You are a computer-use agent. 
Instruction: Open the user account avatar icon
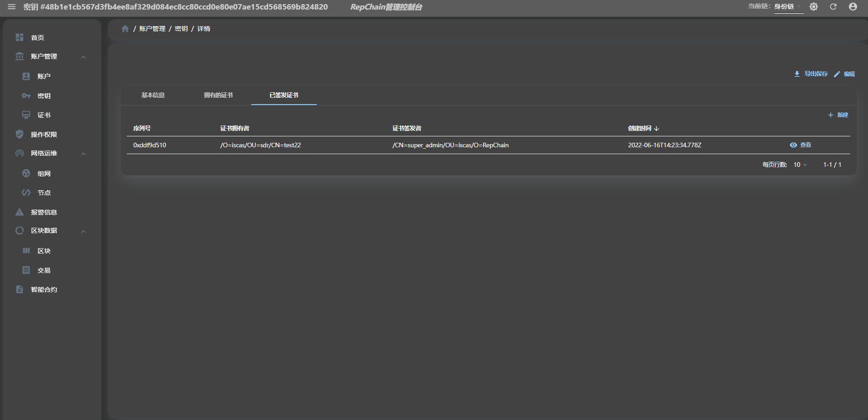853,7
